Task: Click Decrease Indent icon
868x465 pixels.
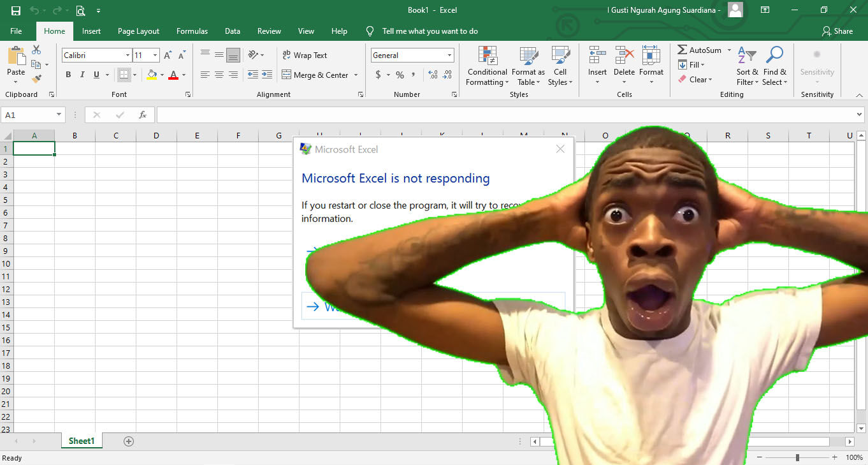Action: coord(253,75)
